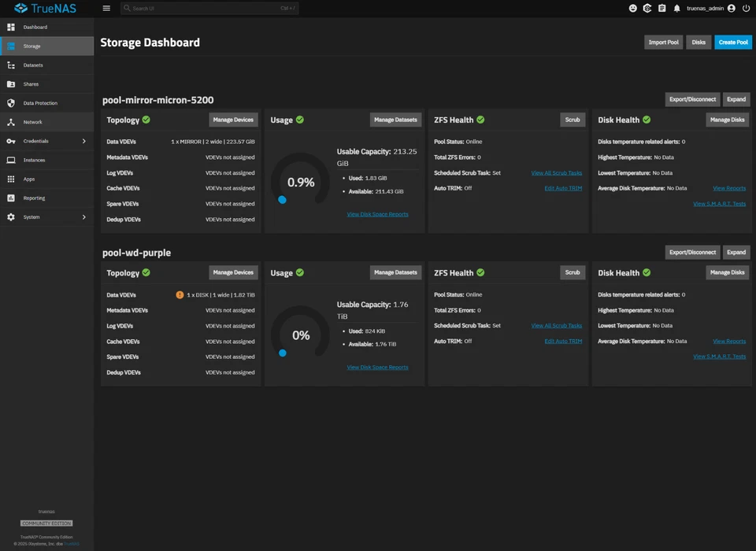Click Scrub for pool-mirror-micron-5200
This screenshot has height=551, width=756.
(573, 120)
